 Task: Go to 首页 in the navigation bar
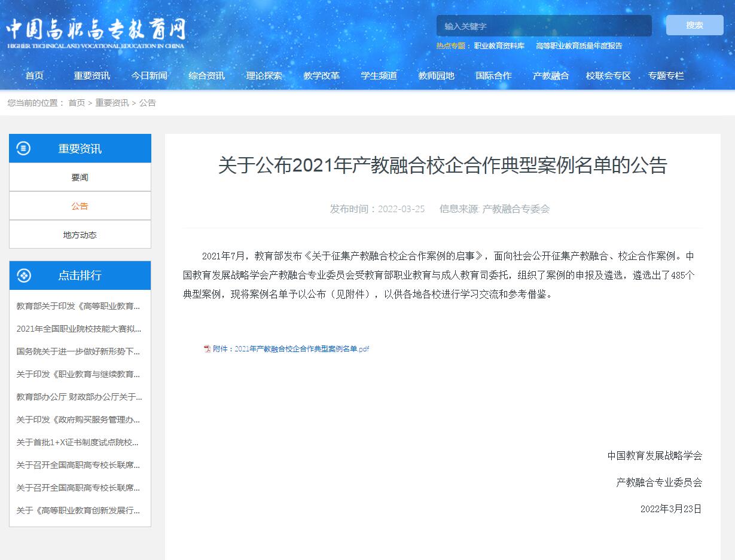34,75
